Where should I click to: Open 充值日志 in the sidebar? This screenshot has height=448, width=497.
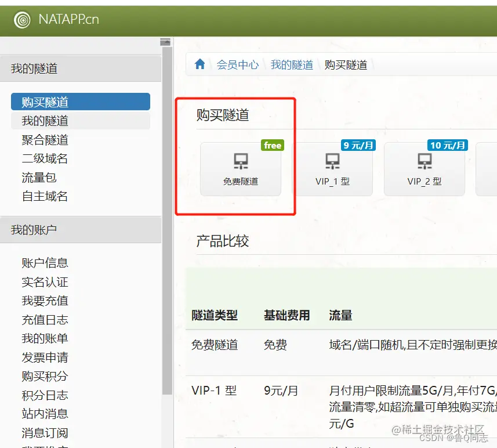(x=45, y=320)
